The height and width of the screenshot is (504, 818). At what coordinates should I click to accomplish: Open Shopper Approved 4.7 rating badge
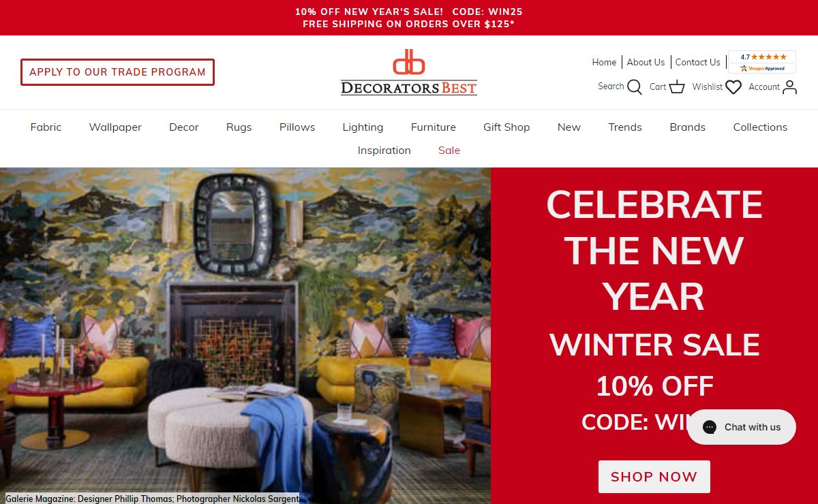pyautogui.click(x=762, y=62)
